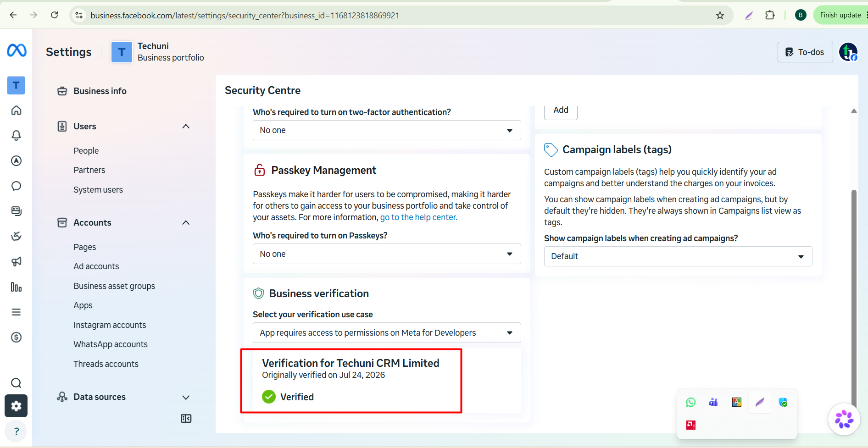Image resolution: width=868 pixels, height=448 pixels.
Task: Collapse the Accounts section chevron
Action: pos(186,222)
